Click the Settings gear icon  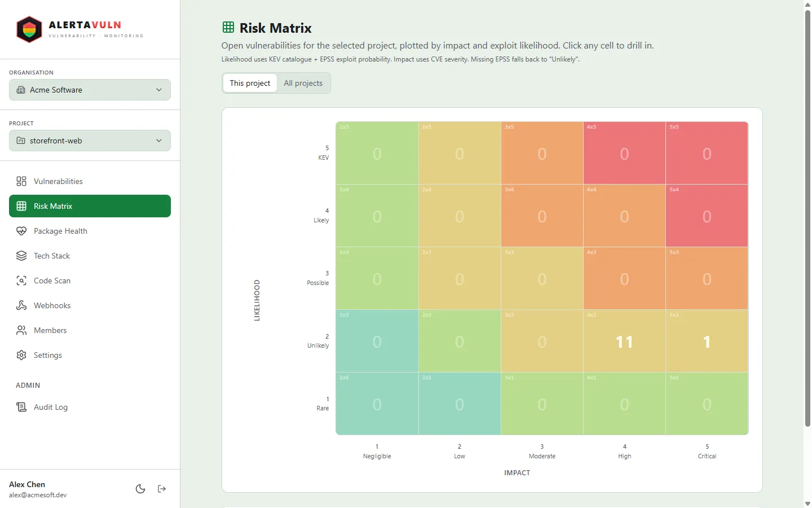coord(21,355)
